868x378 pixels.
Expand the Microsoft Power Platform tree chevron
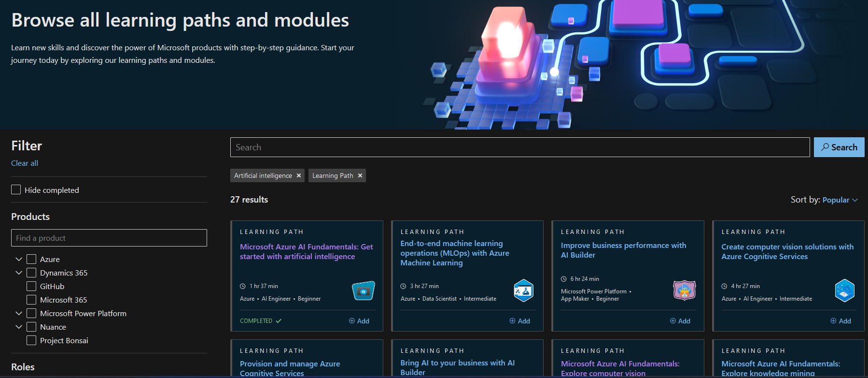(19, 313)
